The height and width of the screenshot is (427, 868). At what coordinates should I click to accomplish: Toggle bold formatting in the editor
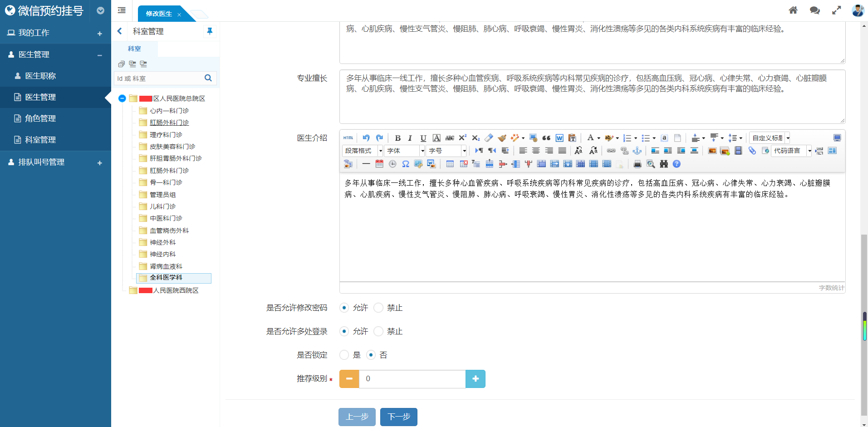[x=397, y=137]
